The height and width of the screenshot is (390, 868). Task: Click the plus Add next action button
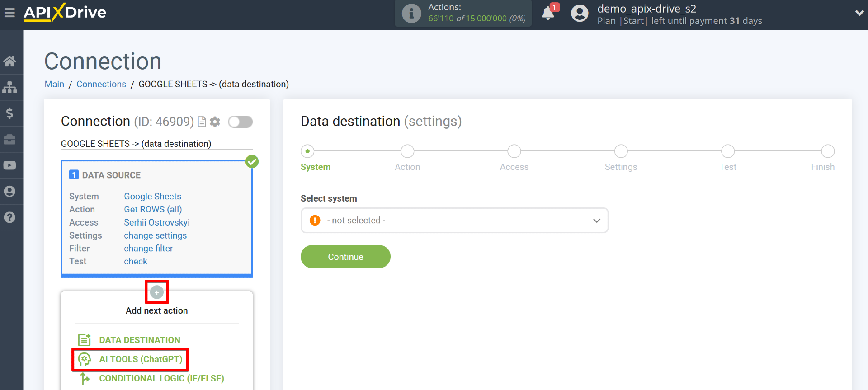point(157,292)
